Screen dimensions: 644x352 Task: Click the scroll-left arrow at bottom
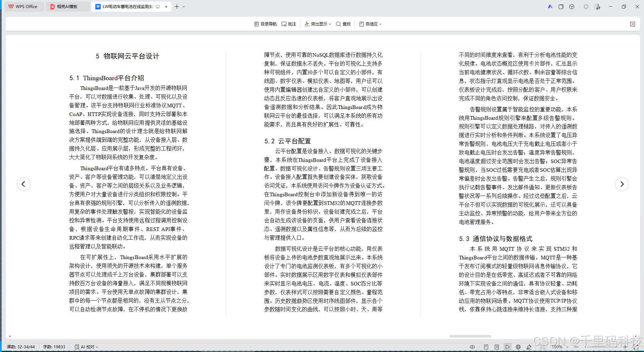pos(10,336)
